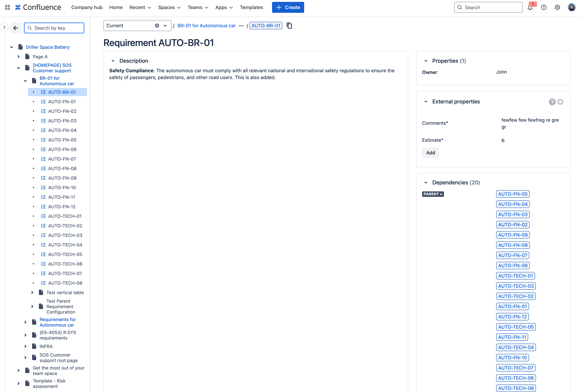
Task: Open the help question mark icon
Action: [x=543, y=7]
